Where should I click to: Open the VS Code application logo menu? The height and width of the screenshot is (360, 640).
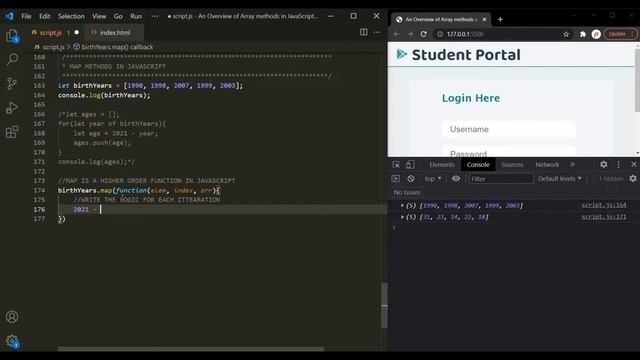point(9,16)
